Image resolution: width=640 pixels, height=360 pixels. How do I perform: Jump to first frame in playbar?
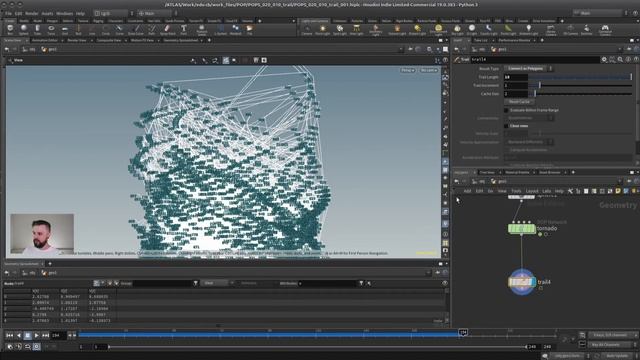point(9,335)
